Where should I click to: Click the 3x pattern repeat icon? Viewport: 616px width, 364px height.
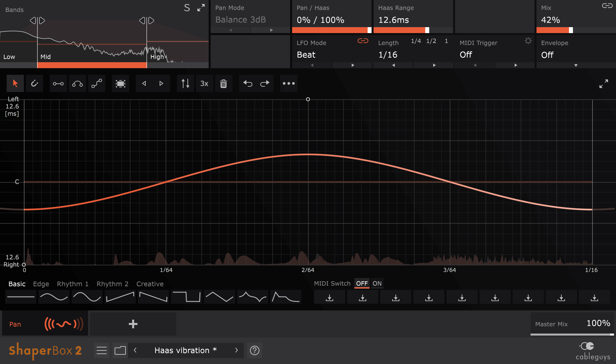click(204, 83)
